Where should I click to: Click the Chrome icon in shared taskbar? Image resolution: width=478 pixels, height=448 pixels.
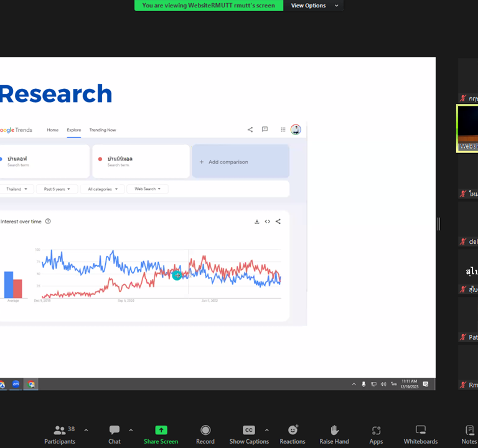point(30,385)
